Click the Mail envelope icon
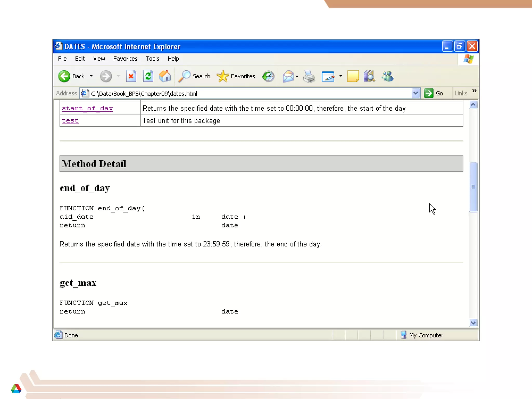 [288, 76]
